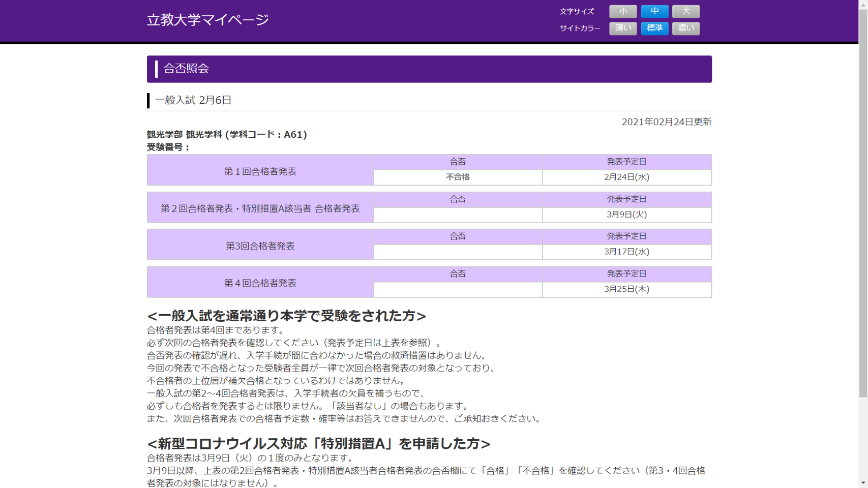
Task: Select the standard (標準) site color
Action: tap(654, 28)
